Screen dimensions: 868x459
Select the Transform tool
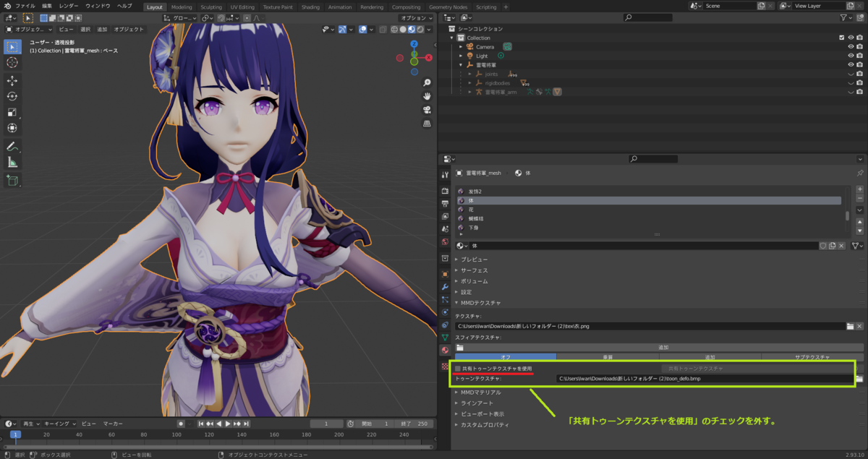click(12, 128)
